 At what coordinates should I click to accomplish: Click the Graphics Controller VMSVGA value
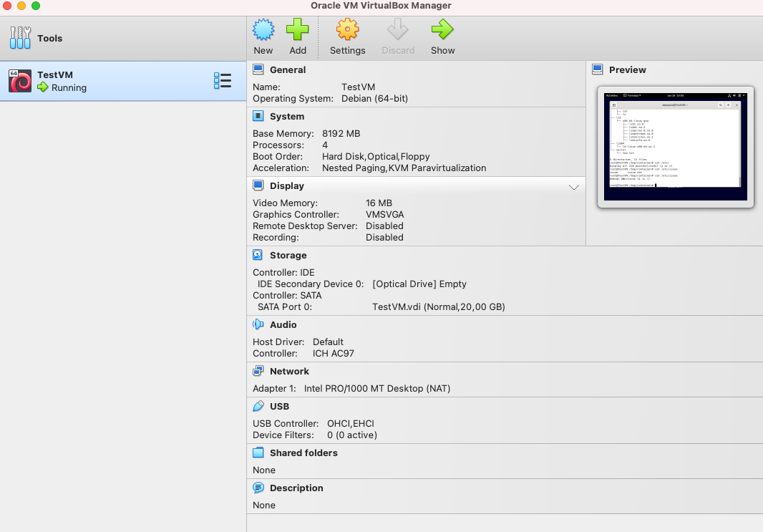[385, 214]
